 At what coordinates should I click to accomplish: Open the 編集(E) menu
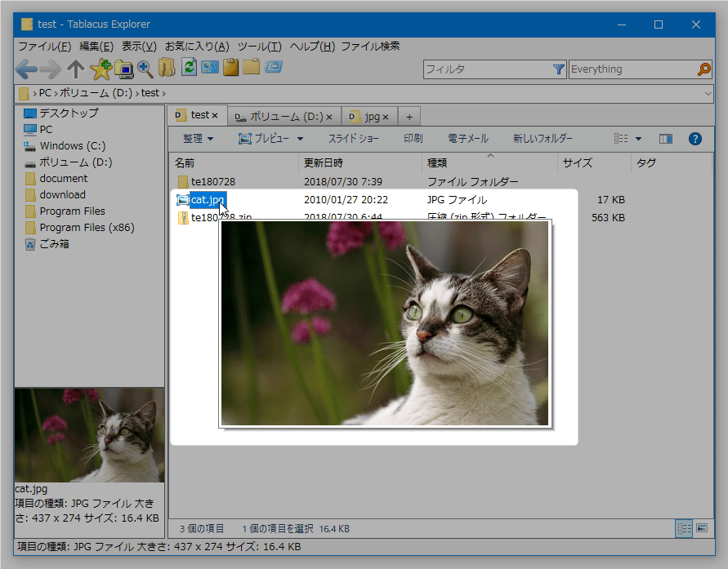click(96, 47)
